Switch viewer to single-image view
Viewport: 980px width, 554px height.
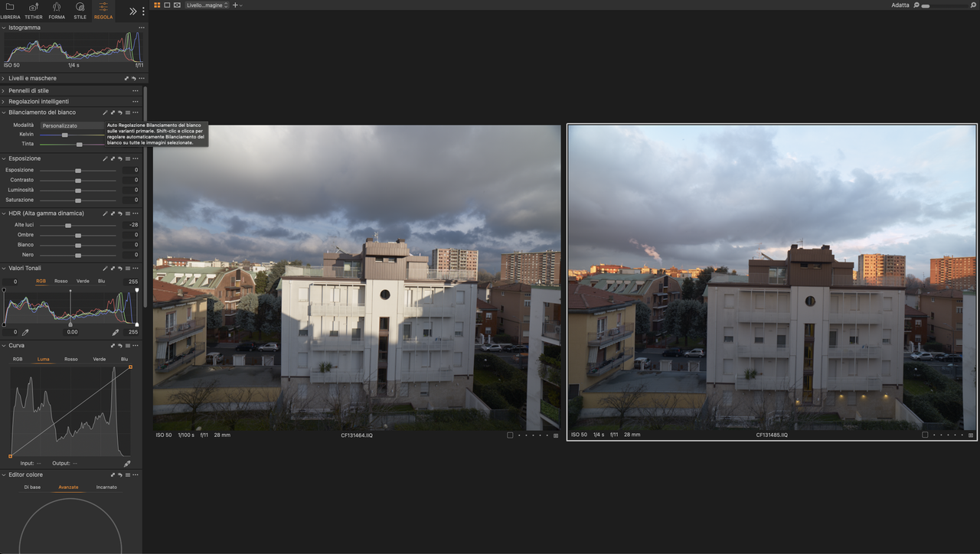click(167, 5)
